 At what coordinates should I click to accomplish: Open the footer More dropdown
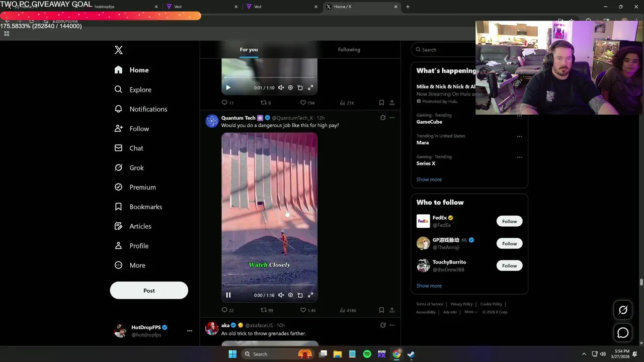(x=470, y=312)
